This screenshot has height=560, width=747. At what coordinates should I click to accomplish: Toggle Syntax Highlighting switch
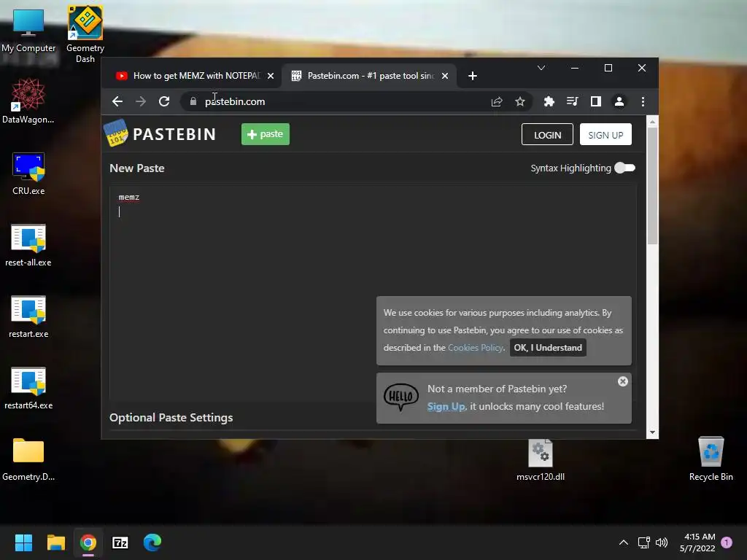pyautogui.click(x=624, y=168)
